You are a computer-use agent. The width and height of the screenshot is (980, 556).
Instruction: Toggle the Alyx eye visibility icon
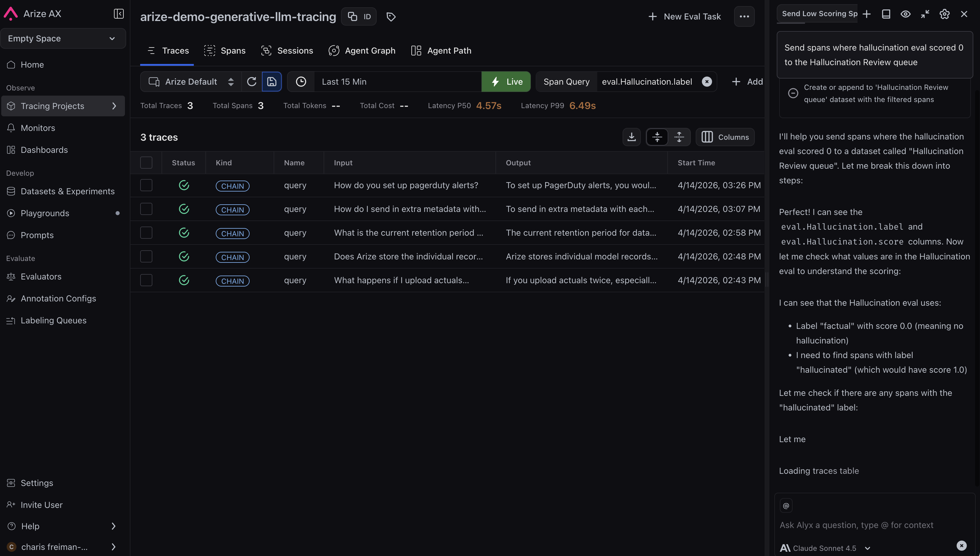point(906,14)
